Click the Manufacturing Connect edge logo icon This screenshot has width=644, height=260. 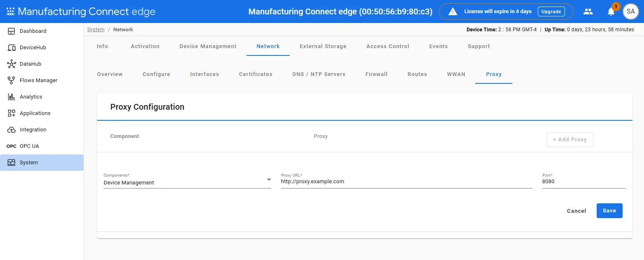pyautogui.click(x=11, y=12)
